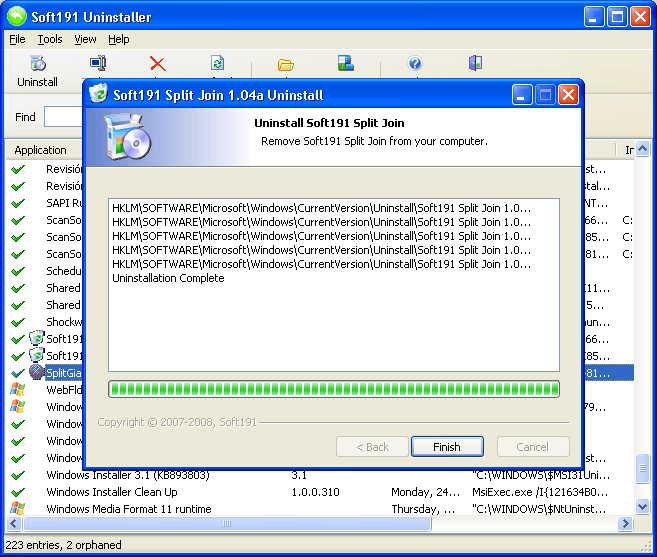Click the monitor icon in the toolbar

pos(98,63)
